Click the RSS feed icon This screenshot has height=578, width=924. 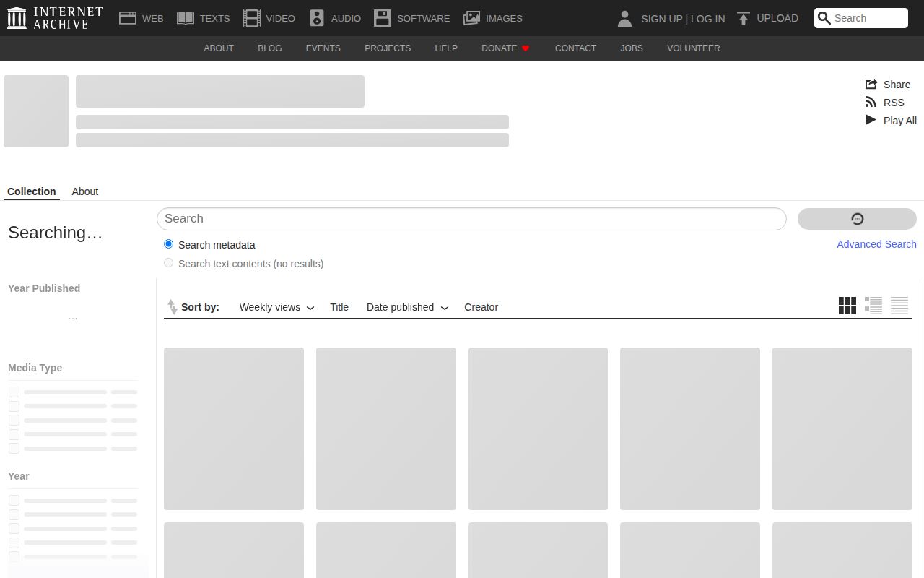pyautogui.click(x=871, y=102)
